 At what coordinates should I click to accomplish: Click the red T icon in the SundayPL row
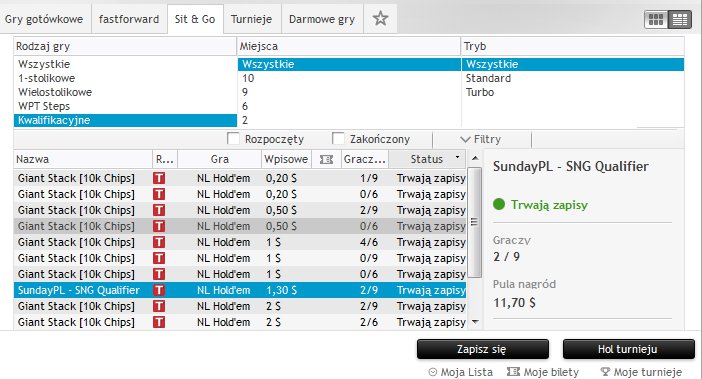(x=158, y=290)
